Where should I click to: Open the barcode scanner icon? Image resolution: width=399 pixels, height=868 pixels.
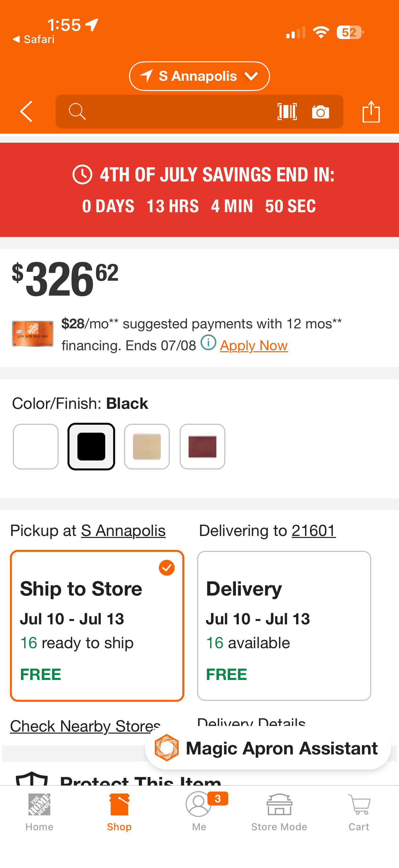pyautogui.click(x=287, y=112)
